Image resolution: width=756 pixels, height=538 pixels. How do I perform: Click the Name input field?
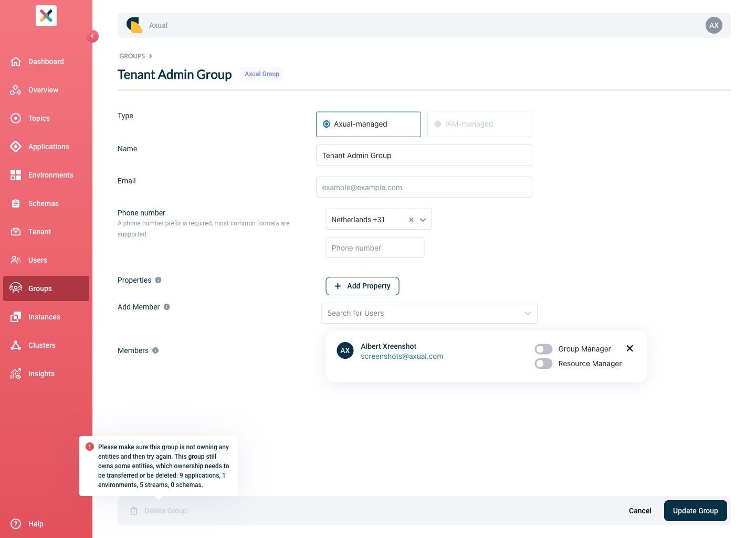click(424, 156)
